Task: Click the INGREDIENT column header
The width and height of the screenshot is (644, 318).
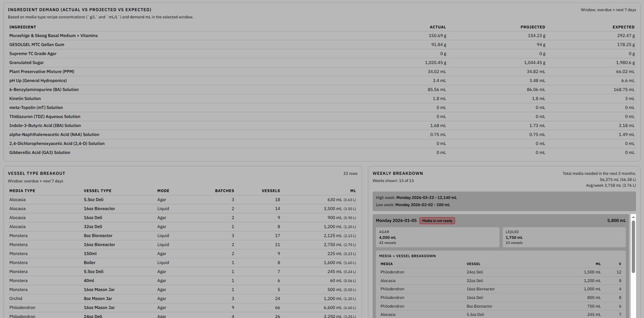Action: pyautogui.click(x=23, y=27)
